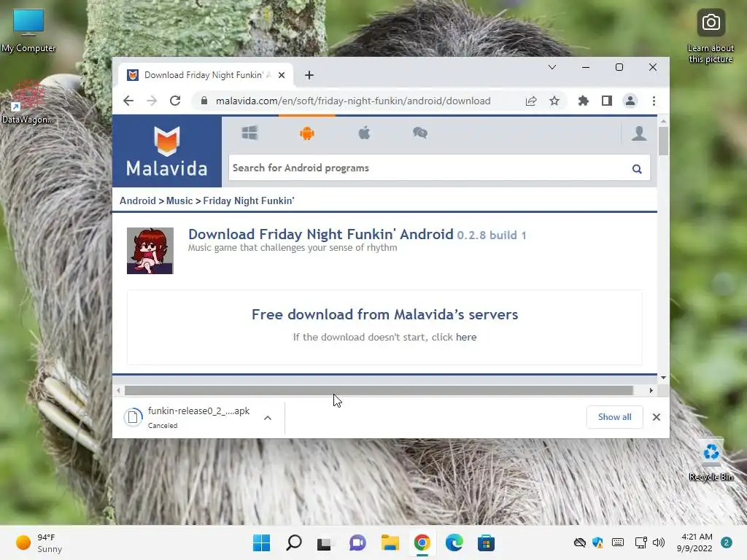This screenshot has width=747, height=560.
Task: Click the horizontal scrollbar thumb
Action: pos(379,391)
